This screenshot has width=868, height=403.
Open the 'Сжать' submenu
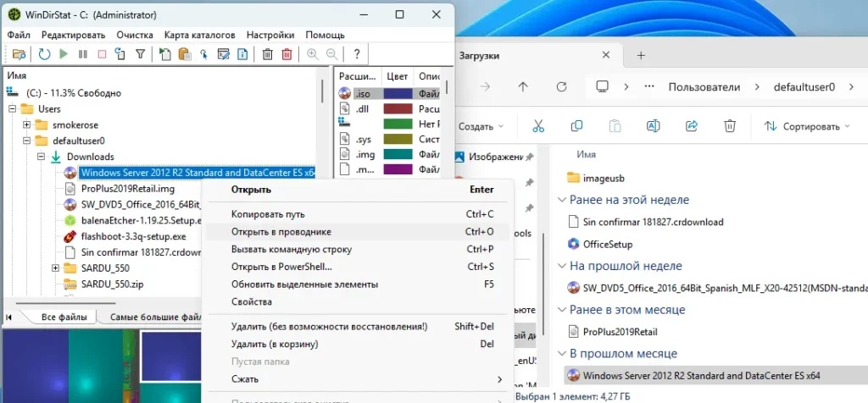point(357,379)
